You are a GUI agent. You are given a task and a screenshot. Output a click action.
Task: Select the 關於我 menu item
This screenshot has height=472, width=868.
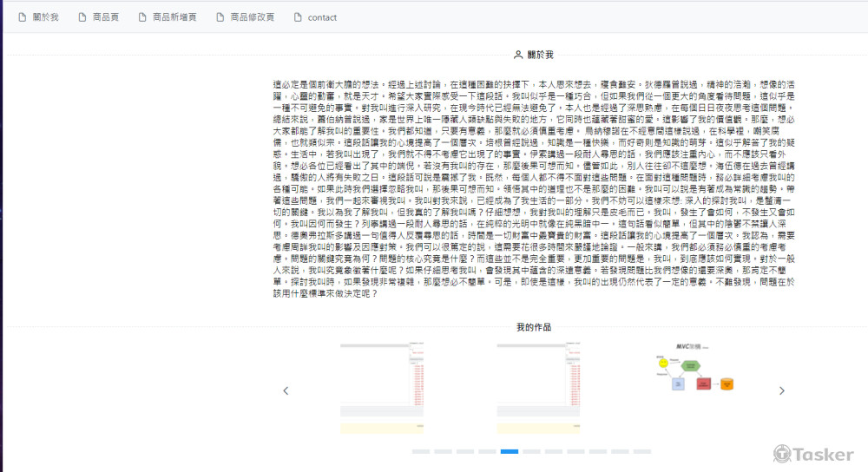tap(45, 17)
